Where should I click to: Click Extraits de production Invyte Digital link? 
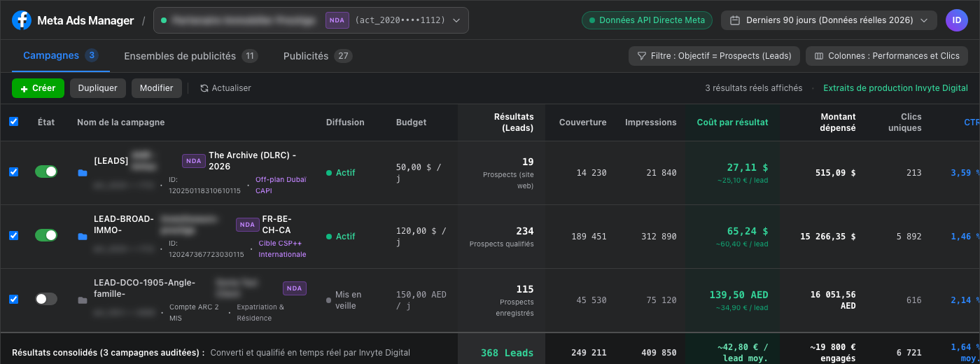895,88
